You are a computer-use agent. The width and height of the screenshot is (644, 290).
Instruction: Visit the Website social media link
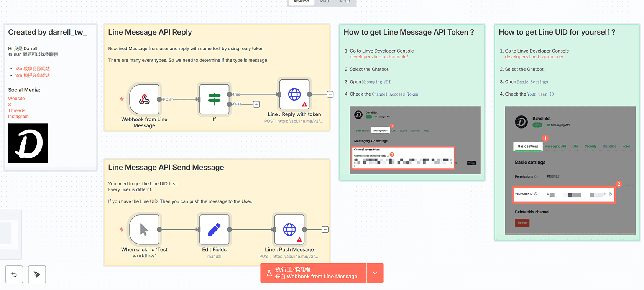click(16, 99)
